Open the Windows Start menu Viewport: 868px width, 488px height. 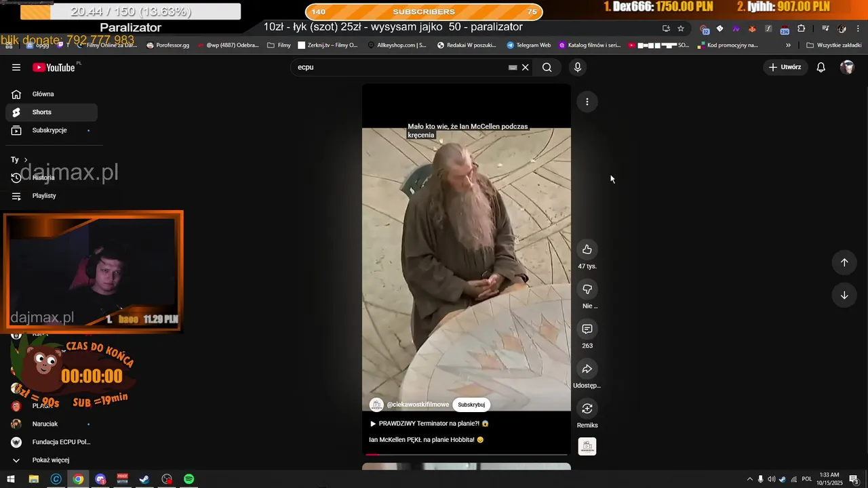(11, 479)
